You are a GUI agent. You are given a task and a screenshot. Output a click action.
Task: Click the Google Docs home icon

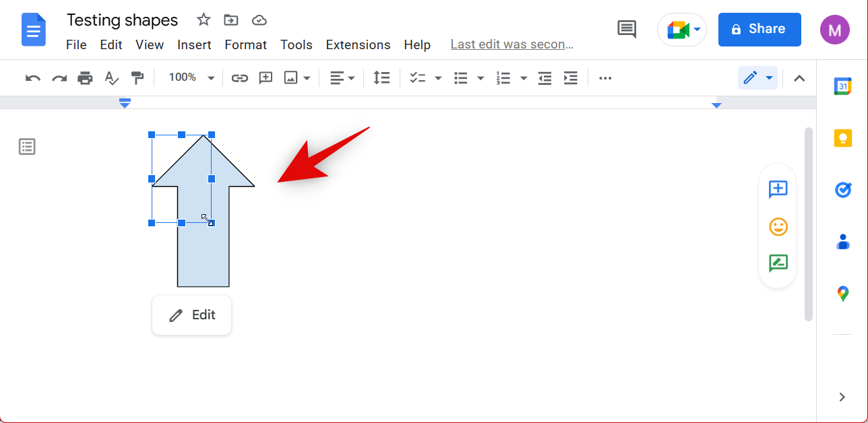tap(34, 30)
